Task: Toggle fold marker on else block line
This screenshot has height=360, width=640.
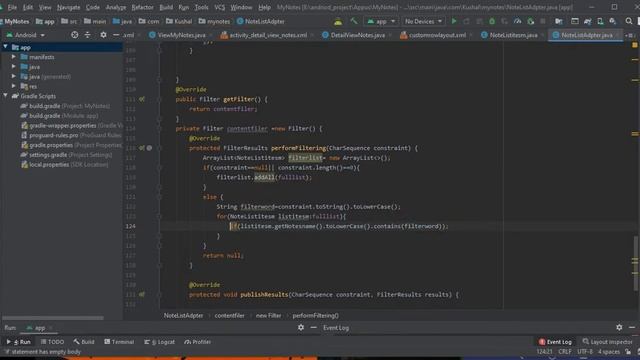Action: click(160, 197)
